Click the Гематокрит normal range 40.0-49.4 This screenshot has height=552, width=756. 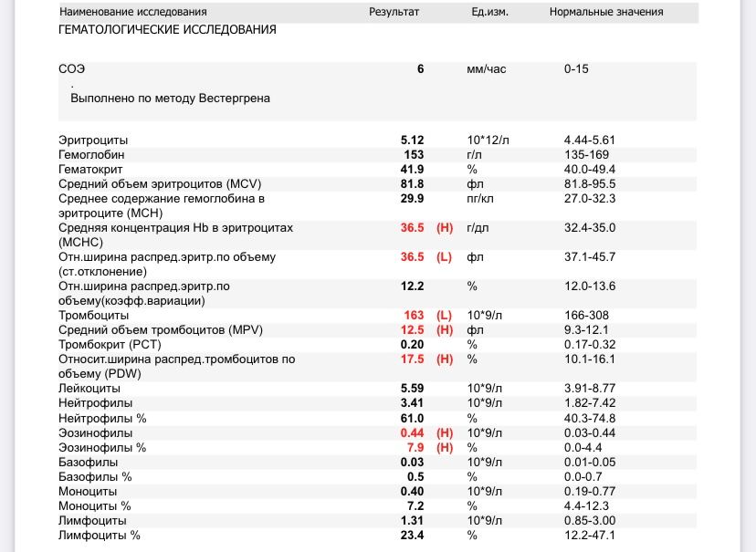click(590, 170)
